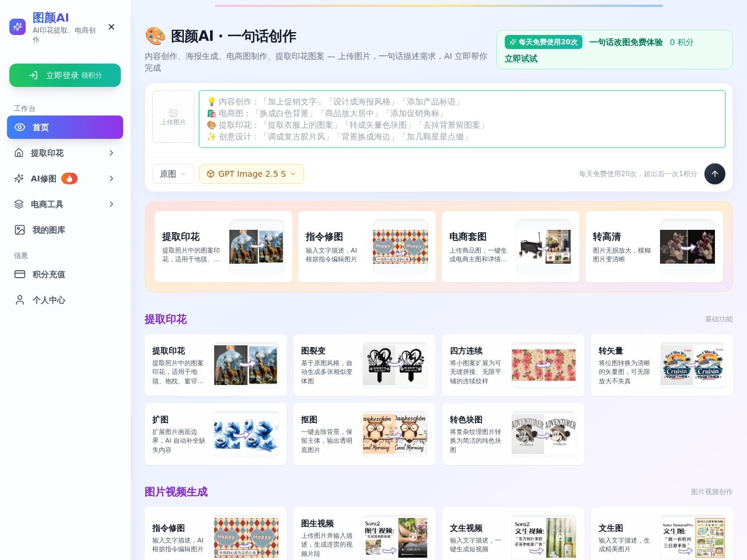Image resolution: width=747 pixels, height=560 pixels.
Task: Open the 提取印花 banner card
Action: click(x=224, y=247)
